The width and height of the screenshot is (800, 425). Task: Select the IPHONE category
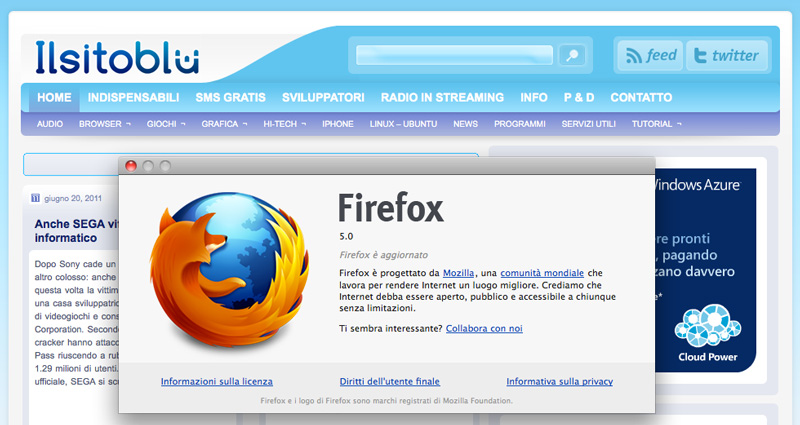click(337, 124)
